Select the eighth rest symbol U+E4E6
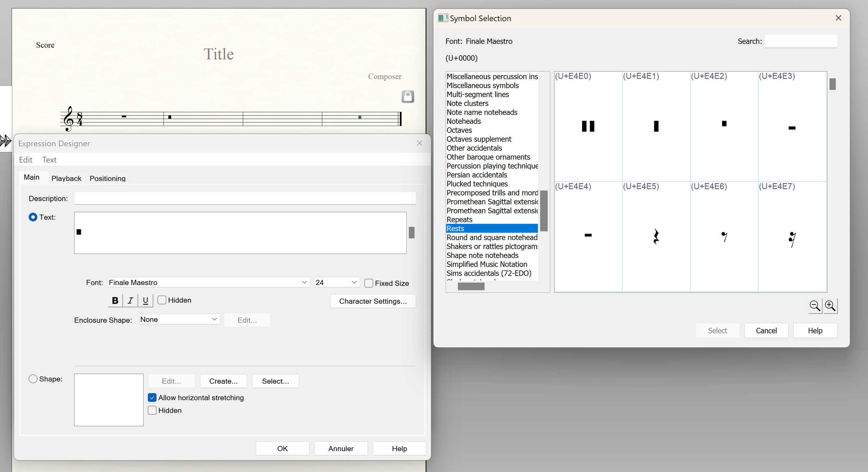Screen dimensions: 868x472 click(724, 237)
